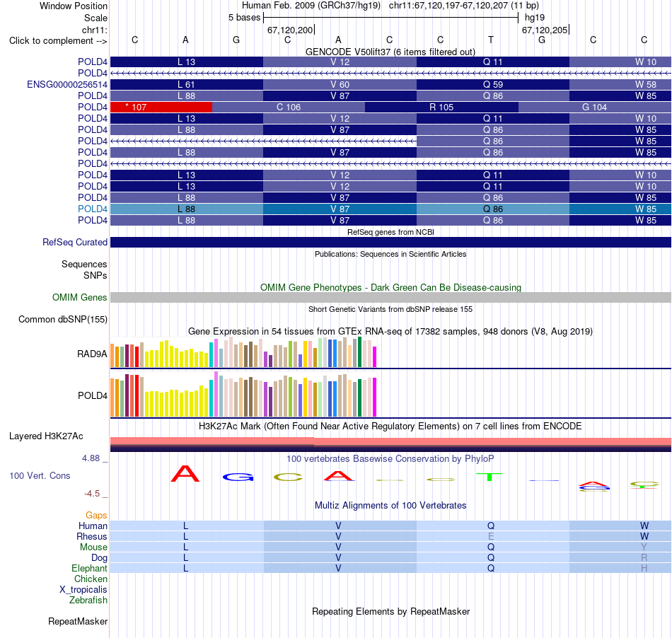This screenshot has height=638, width=672.
Task: Click the green 'T' in the PhyloP conservation track
Action: tap(489, 477)
